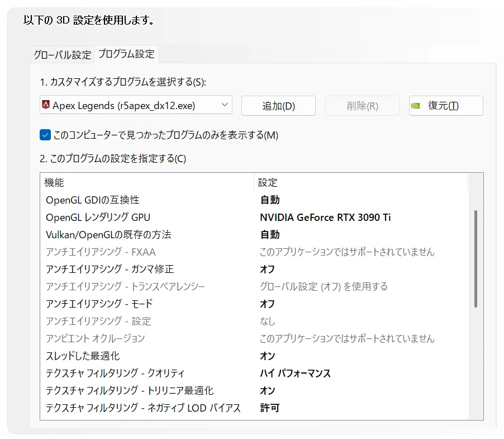504x439 pixels.
Task: Click the 追加(D) button
Action: (x=278, y=106)
